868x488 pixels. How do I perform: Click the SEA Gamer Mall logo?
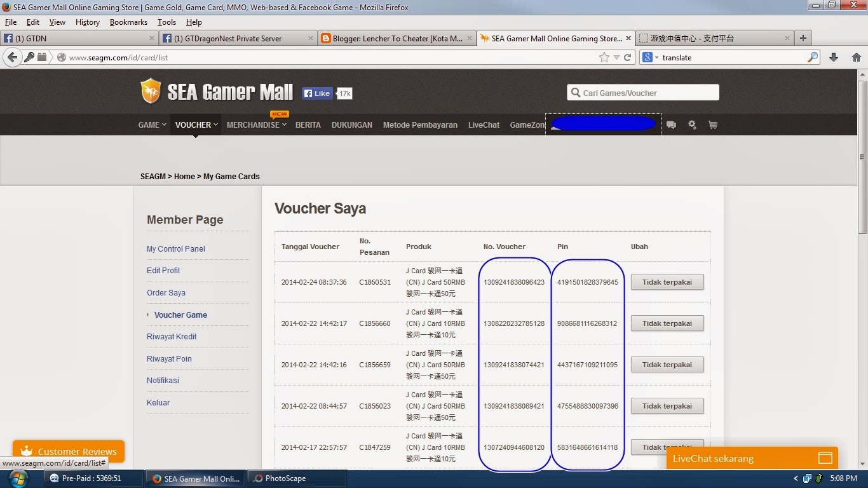217,91
